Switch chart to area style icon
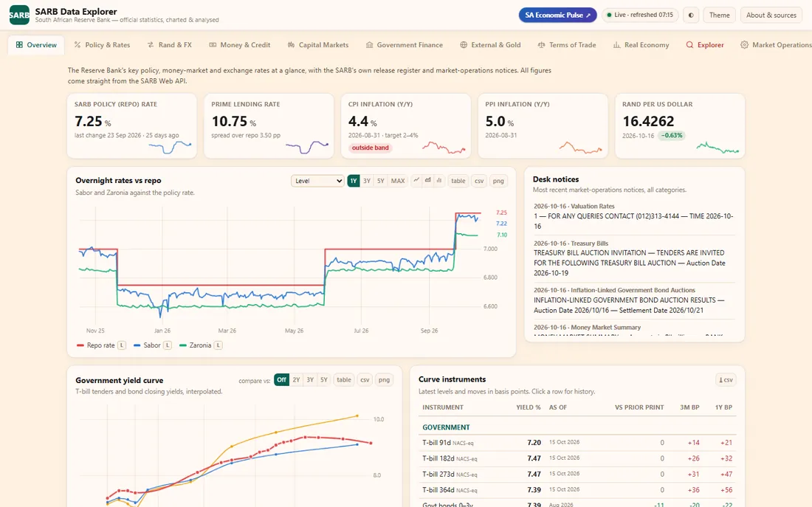The image size is (812, 507). pyautogui.click(x=427, y=181)
